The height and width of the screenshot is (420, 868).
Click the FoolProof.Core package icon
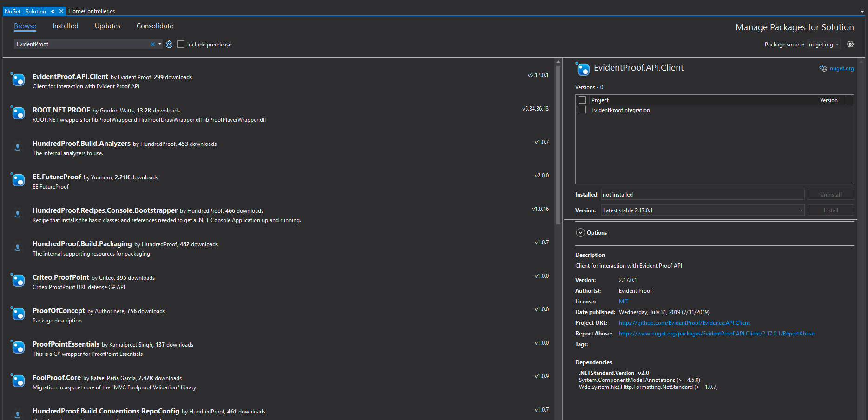coord(18,381)
